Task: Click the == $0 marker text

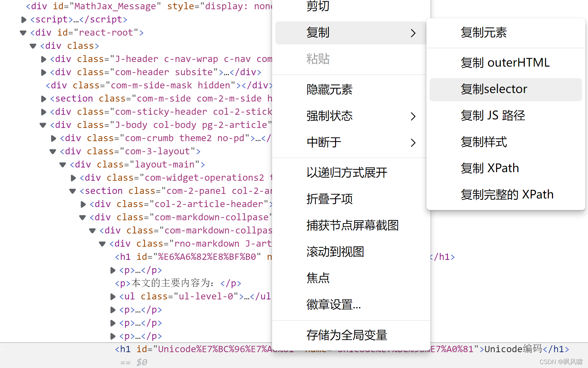Action: 134,362
